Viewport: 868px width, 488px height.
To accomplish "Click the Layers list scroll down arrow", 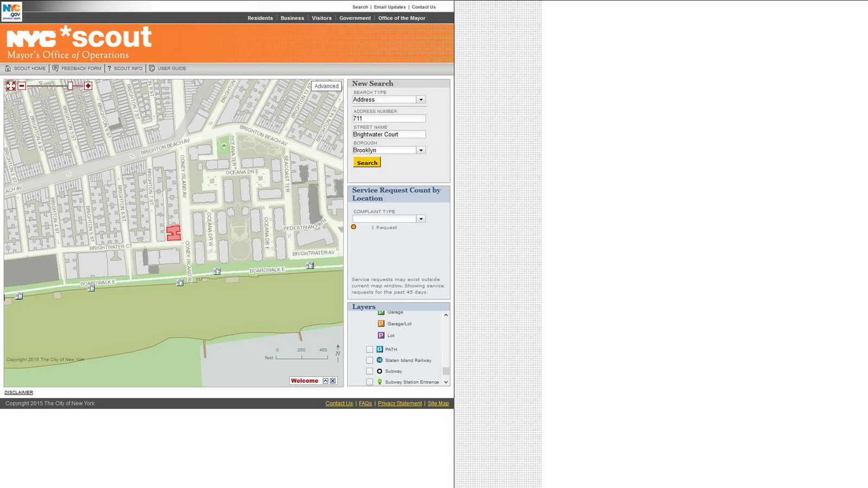I will pos(446,382).
